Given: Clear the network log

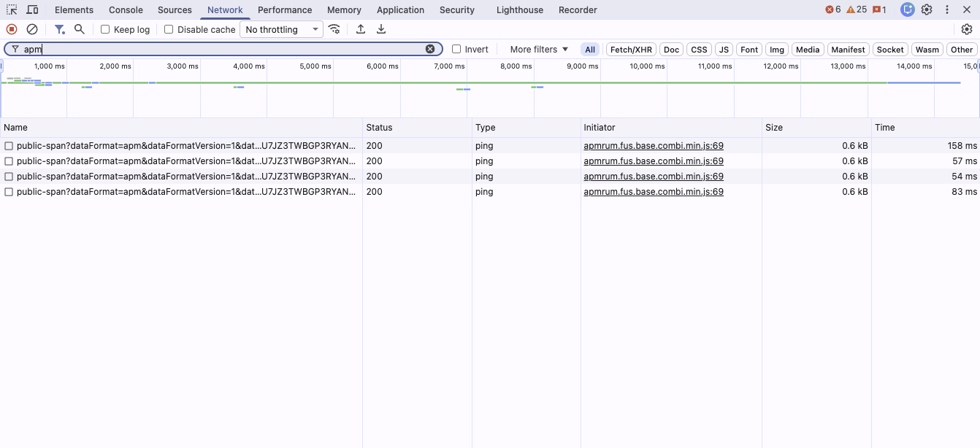Looking at the screenshot, I should 32,29.
